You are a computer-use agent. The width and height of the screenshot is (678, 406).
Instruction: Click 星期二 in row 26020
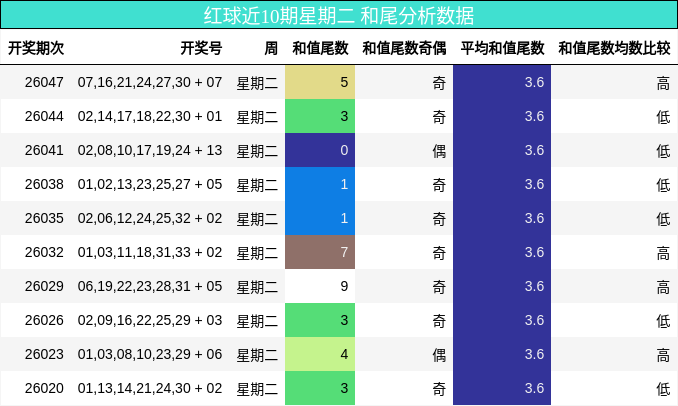coord(257,389)
